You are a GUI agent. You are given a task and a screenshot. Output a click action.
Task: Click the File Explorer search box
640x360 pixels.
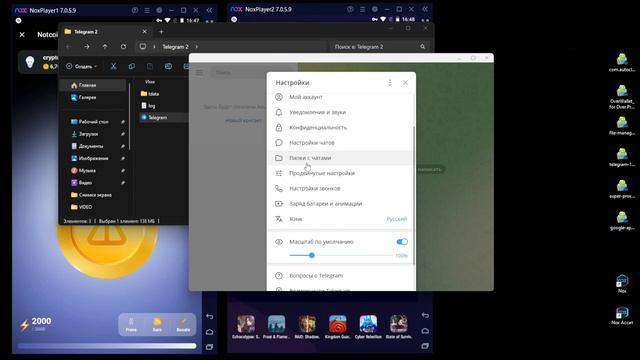click(379, 47)
